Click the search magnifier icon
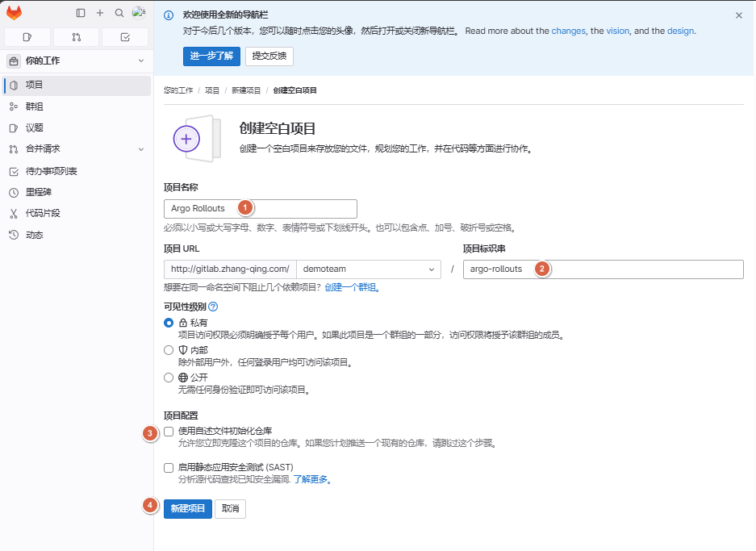Viewport: 756px width, 551px height. tap(119, 13)
